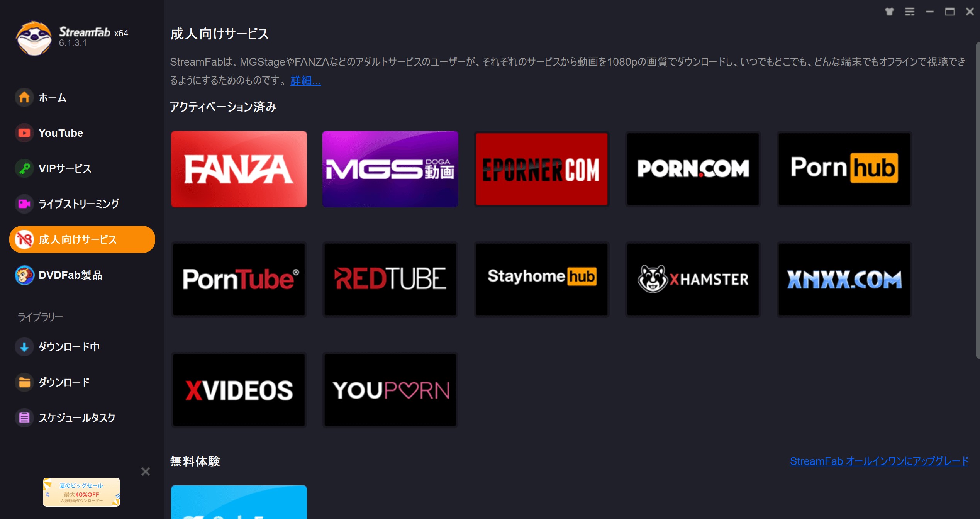Switch to YouTube section

[61, 133]
